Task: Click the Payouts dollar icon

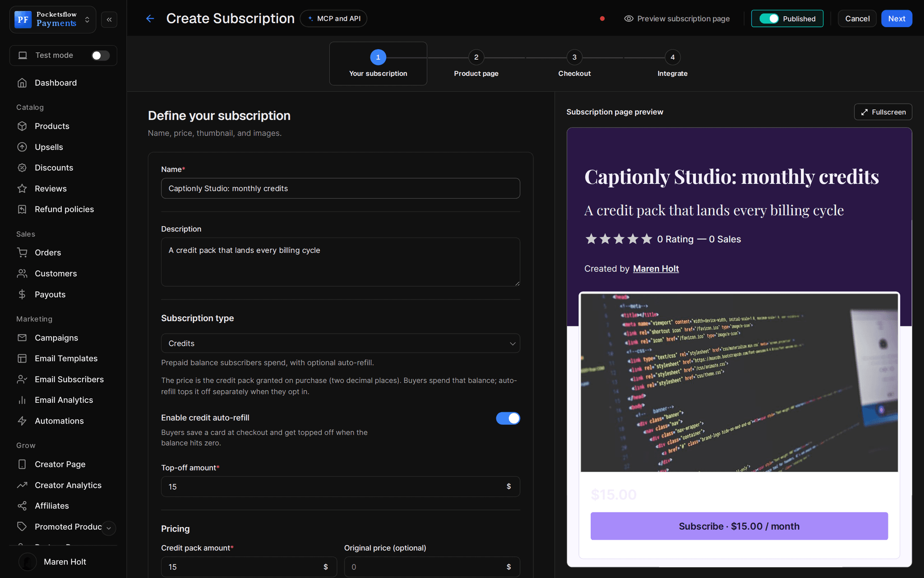Action: tap(22, 294)
